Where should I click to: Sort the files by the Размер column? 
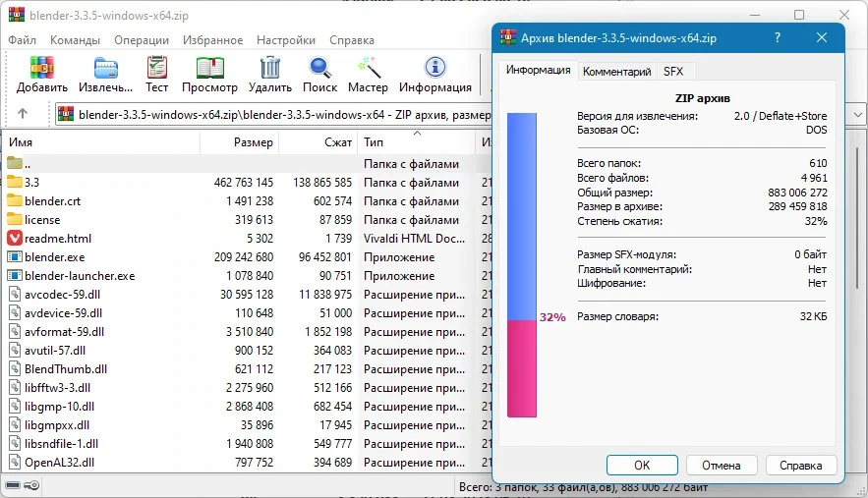(x=239, y=142)
